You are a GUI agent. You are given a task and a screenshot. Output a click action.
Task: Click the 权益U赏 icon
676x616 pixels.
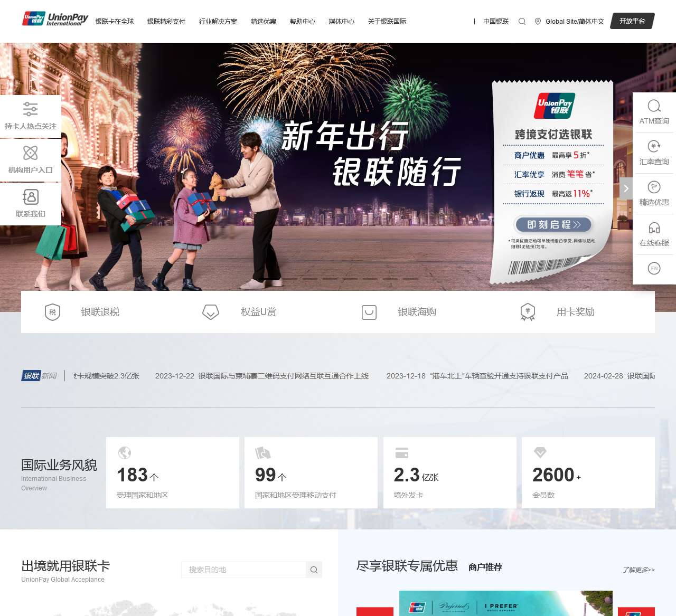tap(211, 312)
